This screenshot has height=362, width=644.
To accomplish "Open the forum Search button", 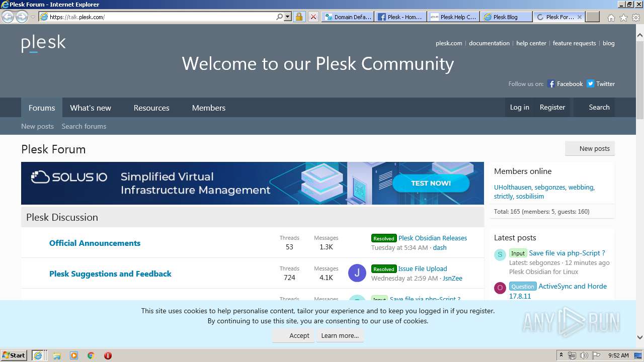I will [594, 107].
